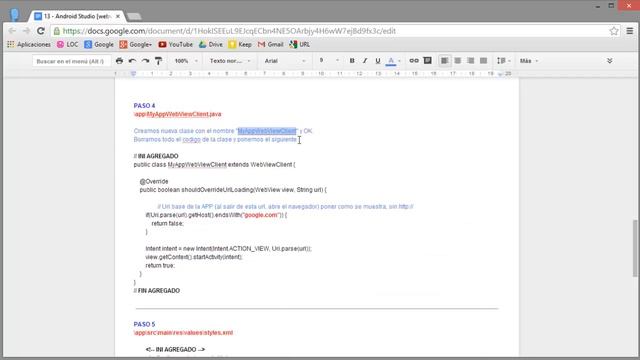Select the 13 - Android Studio tab

(x=76, y=16)
